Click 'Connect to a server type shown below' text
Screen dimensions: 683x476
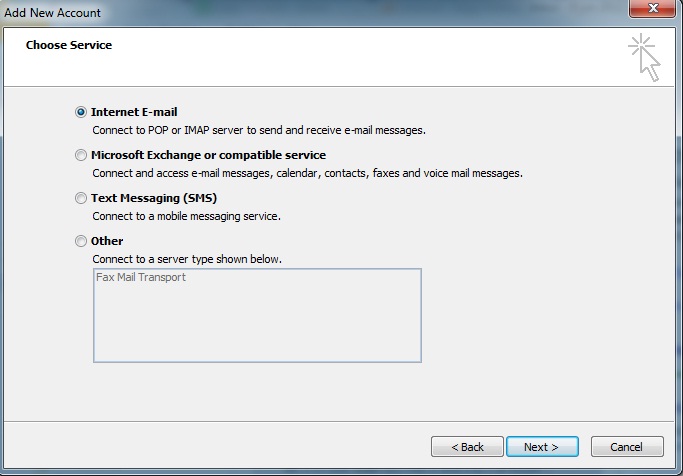click(187, 259)
